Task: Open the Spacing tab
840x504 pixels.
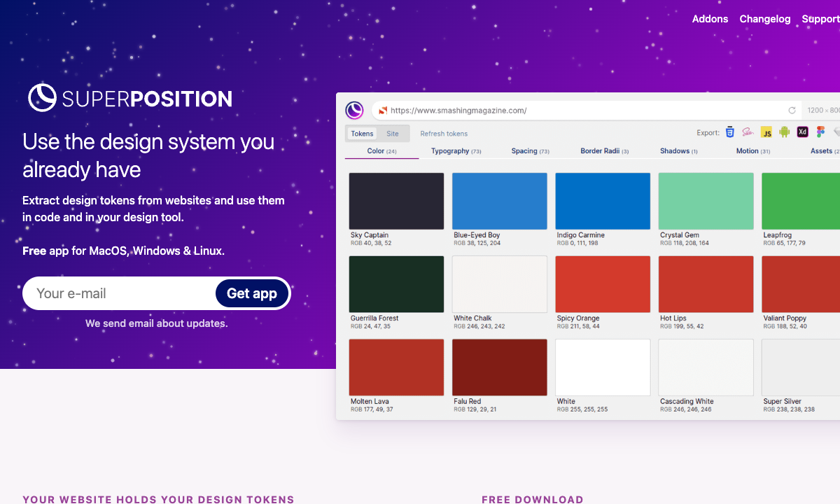Action: tap(530, 151)
